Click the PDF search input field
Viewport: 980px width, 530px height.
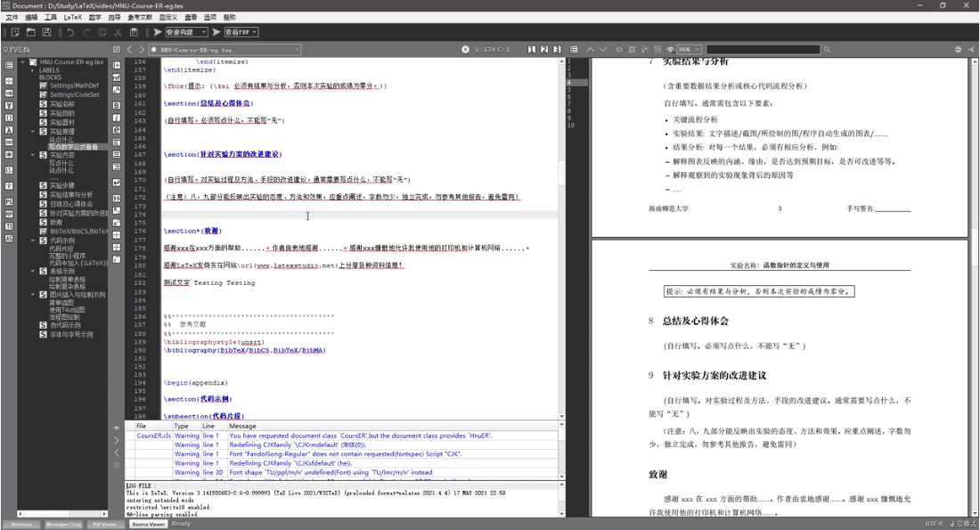763,49
